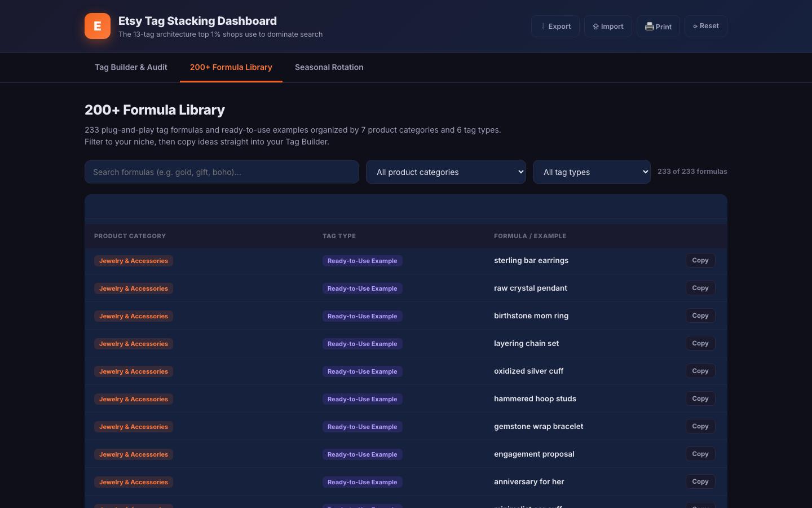Expand the All tag types dropdown
This screenshot has width=812, height=508.
(x=592, y=172)
